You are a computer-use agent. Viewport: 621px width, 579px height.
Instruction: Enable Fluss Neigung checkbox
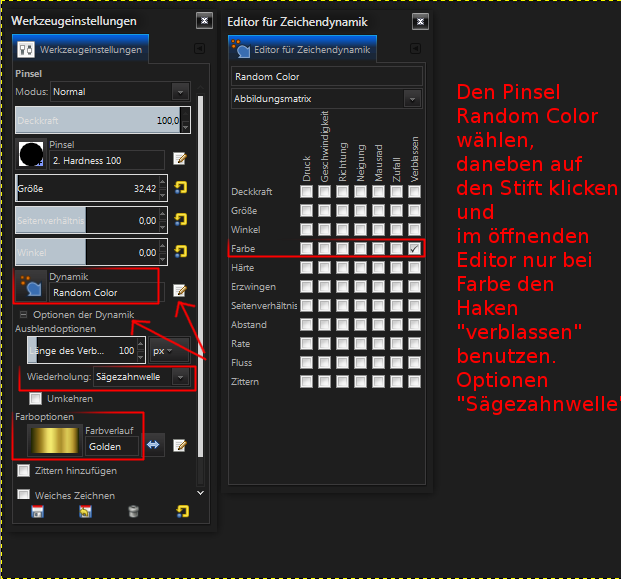[360, 363]
